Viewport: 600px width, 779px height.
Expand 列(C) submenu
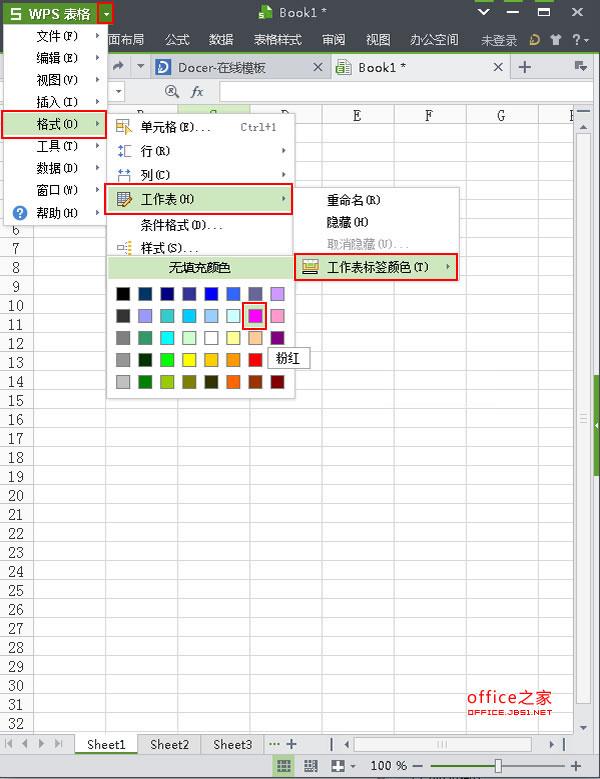coord(200,174)
